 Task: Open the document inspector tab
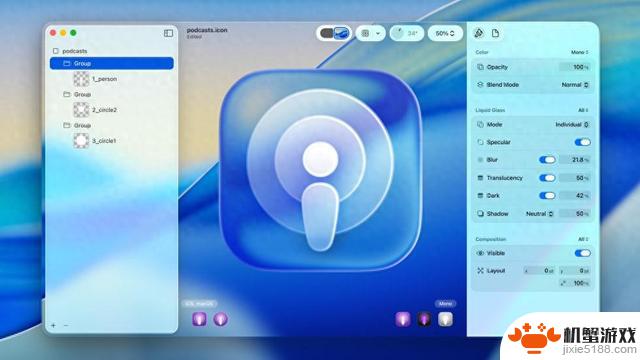click(496, 33)
